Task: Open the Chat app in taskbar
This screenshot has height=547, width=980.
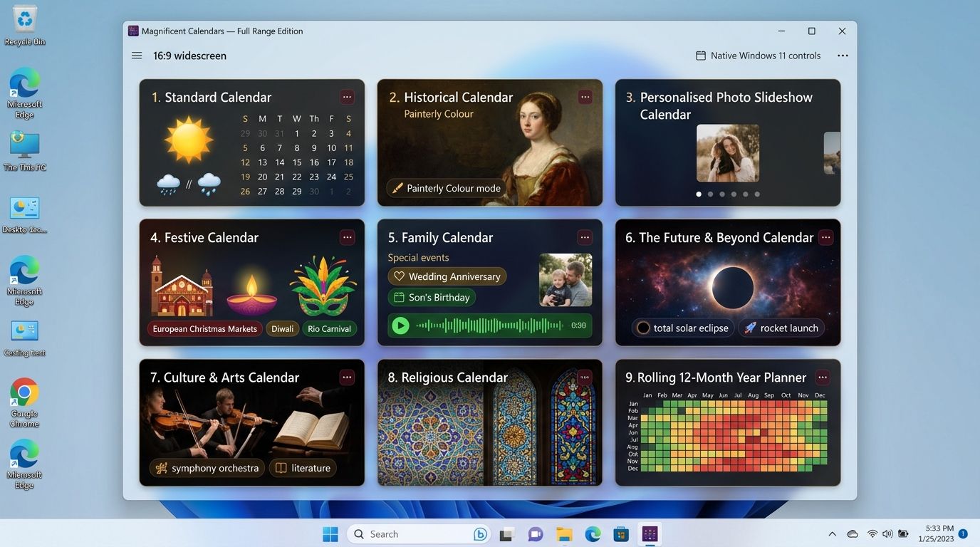Action: (x=536, y=534)
